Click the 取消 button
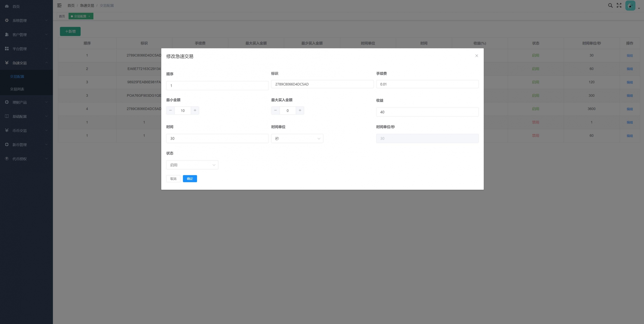 (173, 179)
